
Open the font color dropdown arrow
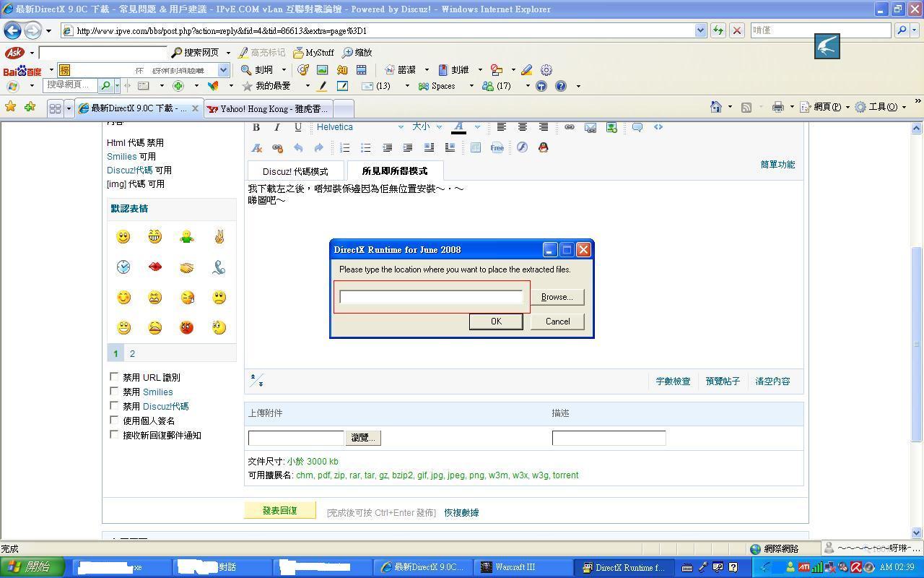coord(477,127)
